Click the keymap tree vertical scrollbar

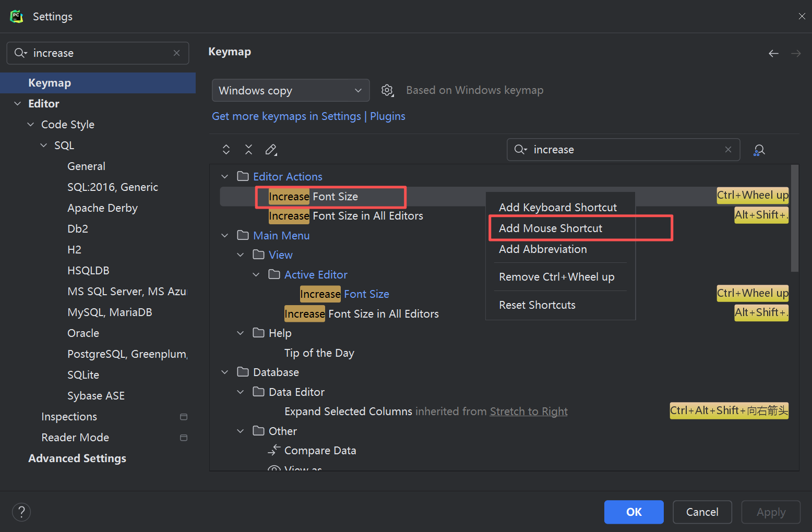click(795, 219)
